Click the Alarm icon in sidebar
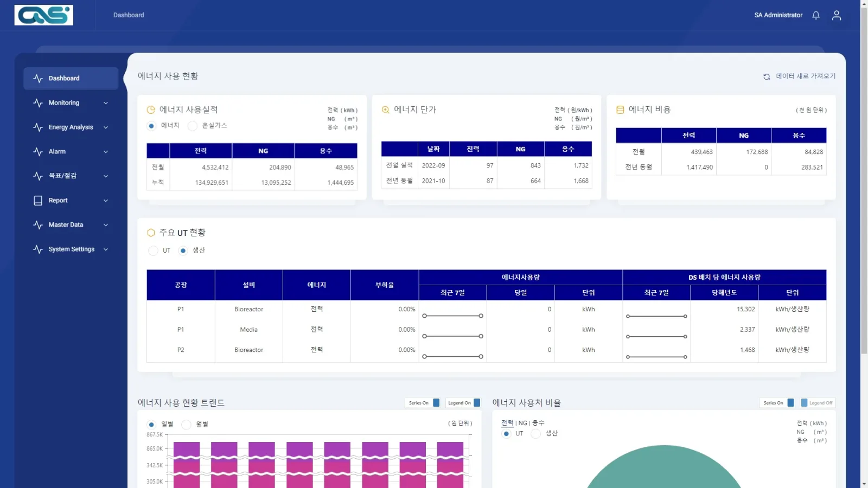 (x=38, y=151)
